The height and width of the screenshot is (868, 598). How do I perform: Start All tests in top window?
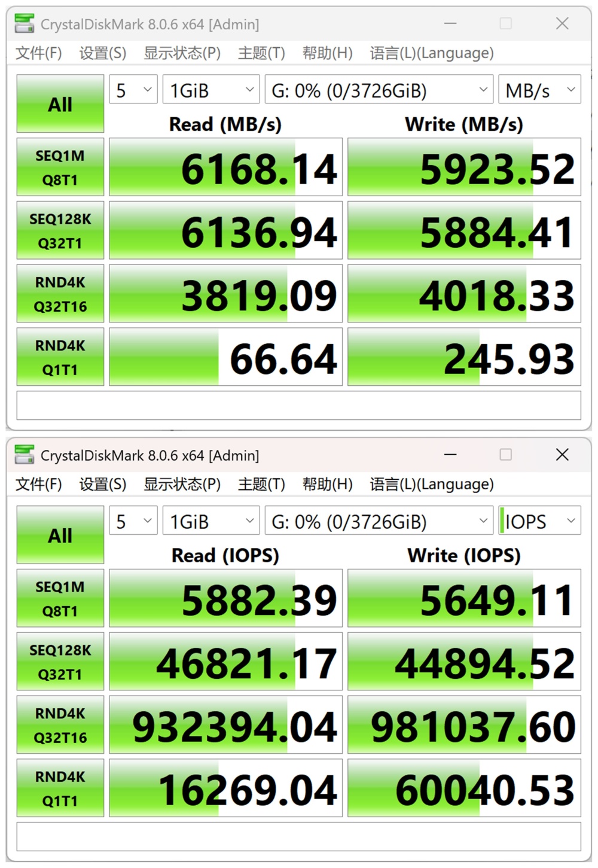pyautogui.click(x=60, y=104)
